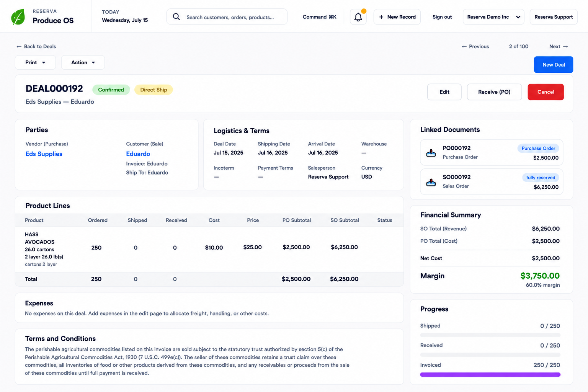Image resolution: width=588 pixels, height=392 pixels.
Task: Open Reserva Support
Action: (554, 17)
